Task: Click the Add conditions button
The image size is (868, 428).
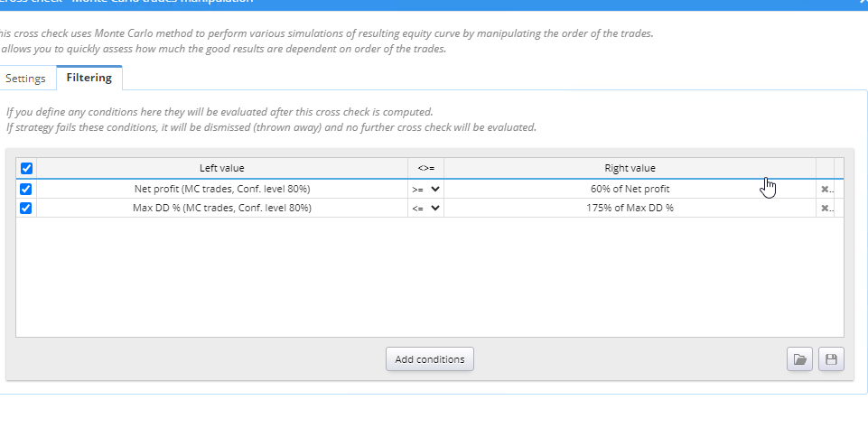Action: coord(429,359)
